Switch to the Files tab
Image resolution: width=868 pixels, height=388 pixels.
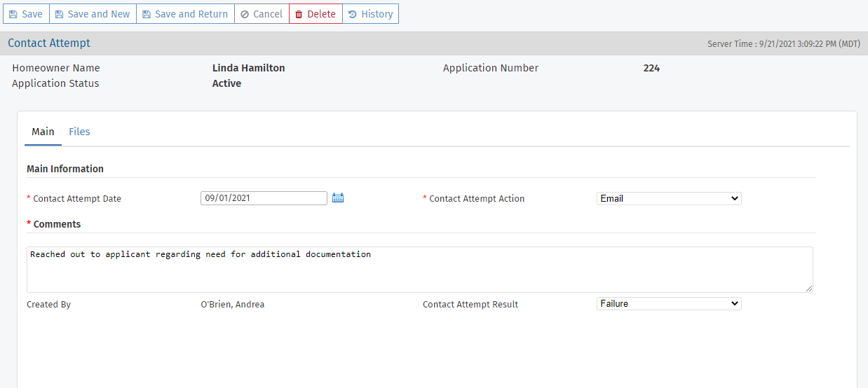click(x=79, y=132)
